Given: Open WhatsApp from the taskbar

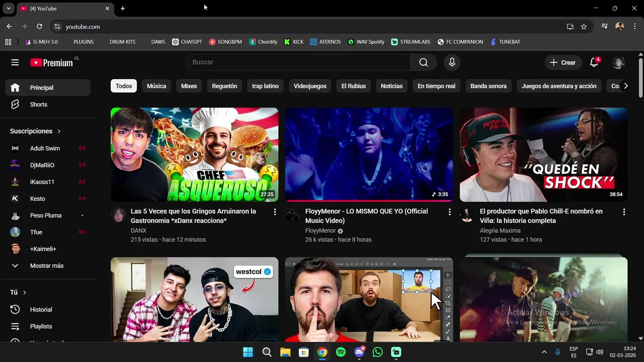Looking at the screenshot, I should (x=378, y=352).
